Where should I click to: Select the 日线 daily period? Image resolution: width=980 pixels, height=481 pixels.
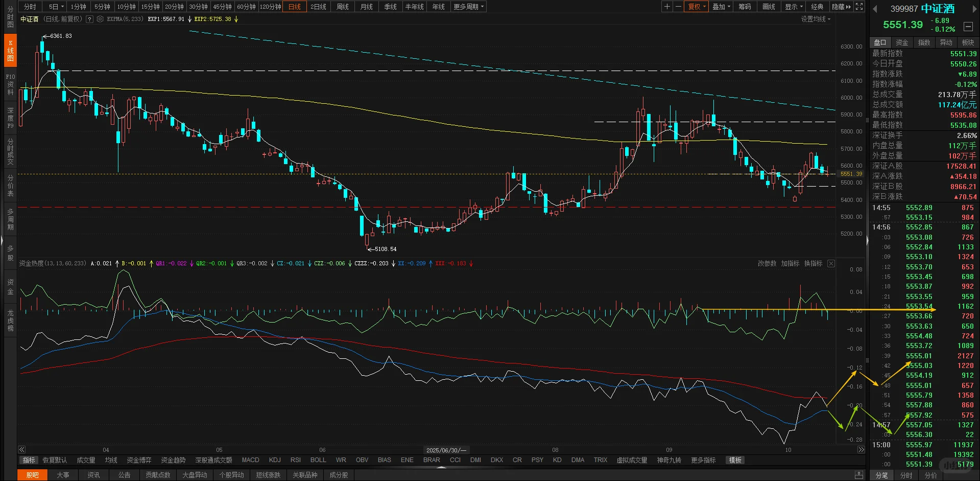point(295,7)
